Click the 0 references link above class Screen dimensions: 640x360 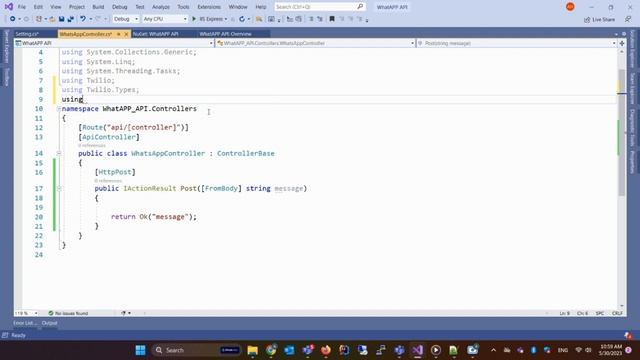pos(92,145)
